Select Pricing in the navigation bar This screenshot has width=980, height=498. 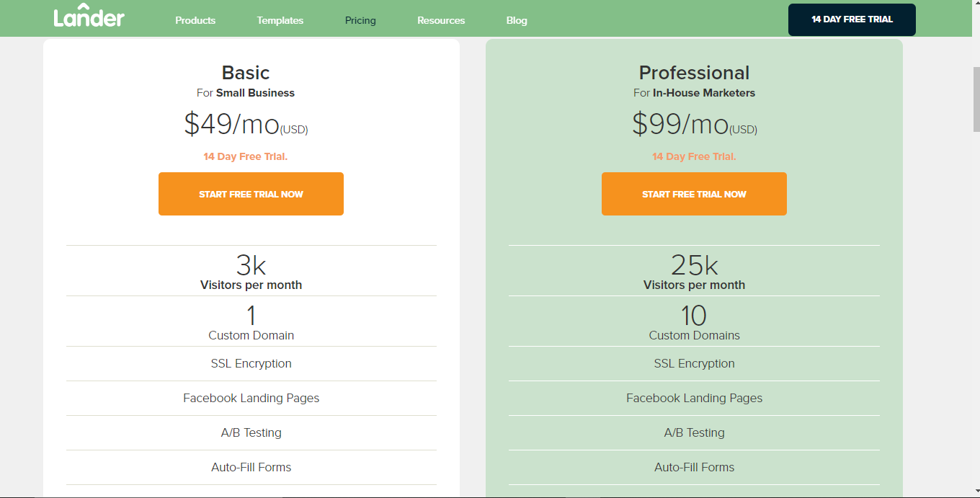(360, 20)
